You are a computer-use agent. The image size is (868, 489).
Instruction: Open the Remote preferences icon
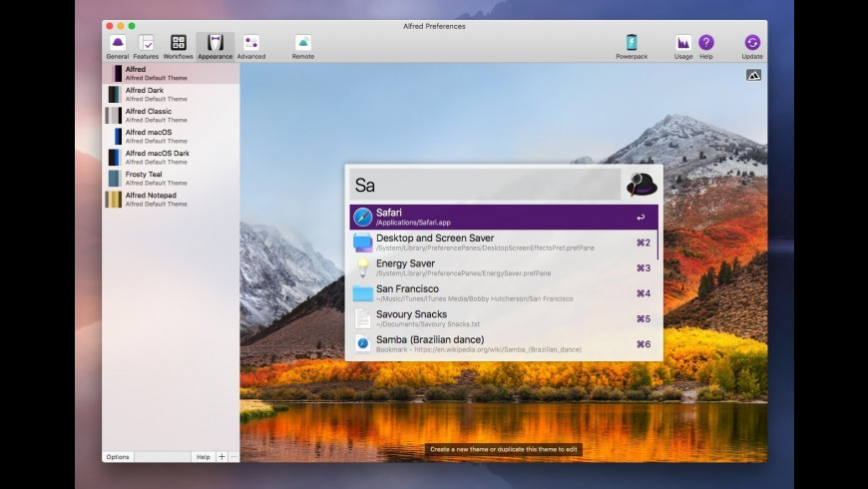(303, 46)
